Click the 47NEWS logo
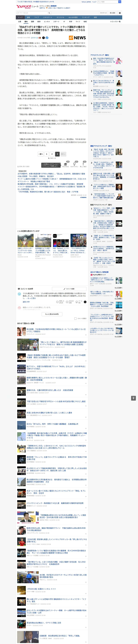138x644 pixels. pos(77,38)
